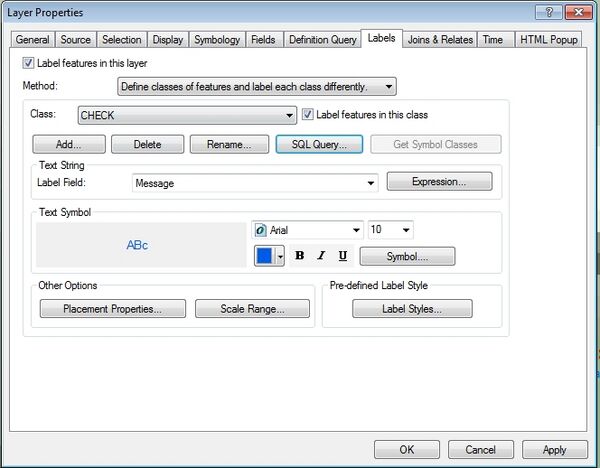Open Placement Properties settings
600x468 pixels.
(x=113, y=309)
